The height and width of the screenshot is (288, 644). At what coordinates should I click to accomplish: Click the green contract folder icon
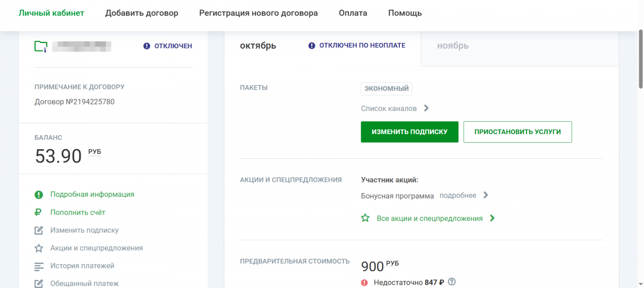pyautogui.click(x=41, y=47)
